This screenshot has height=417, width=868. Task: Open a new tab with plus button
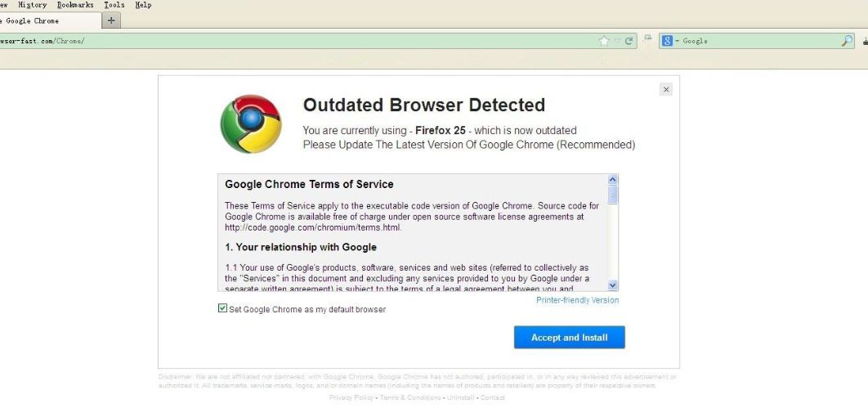point(112,20)
